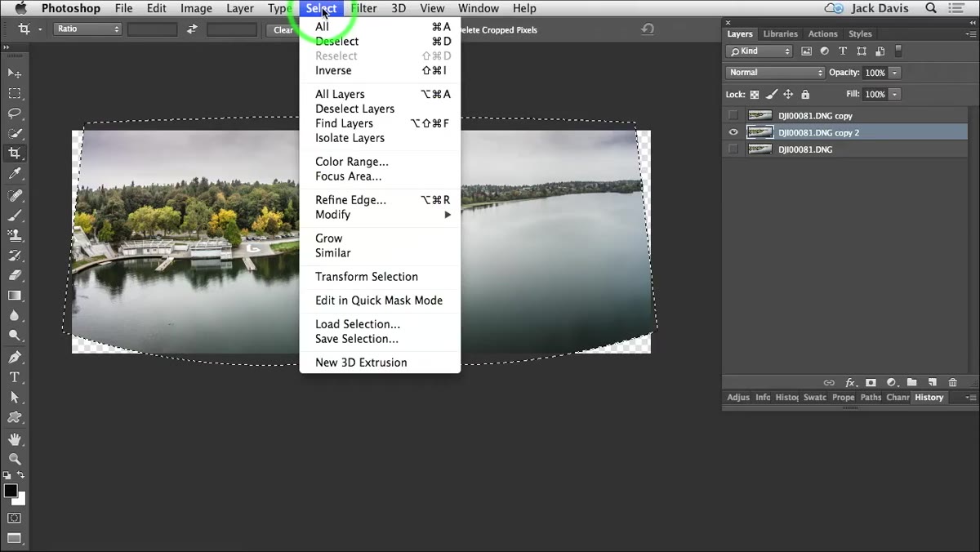Select the Pen tool
The width and height of the screenshot is (980, 552).
[15, 357]
